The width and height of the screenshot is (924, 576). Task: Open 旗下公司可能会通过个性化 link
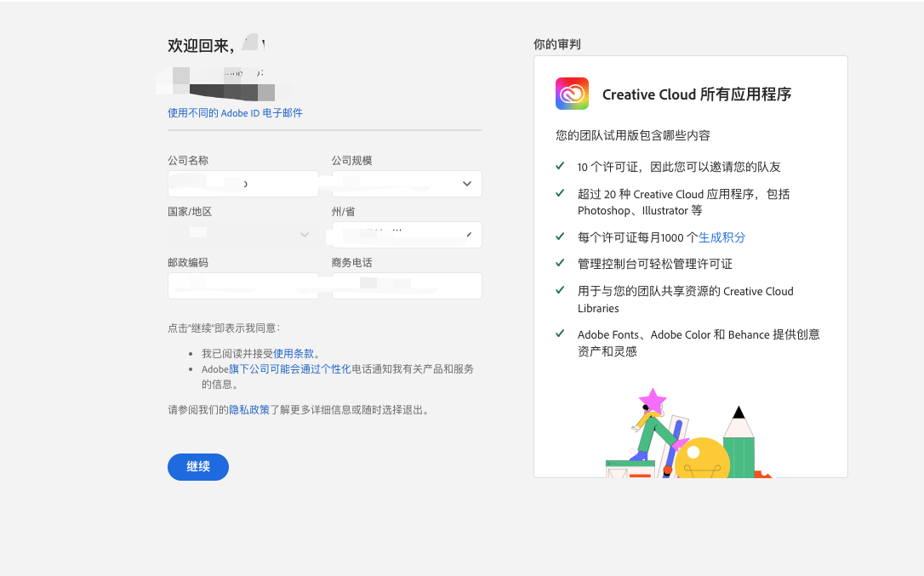click(x=290, y=369)
